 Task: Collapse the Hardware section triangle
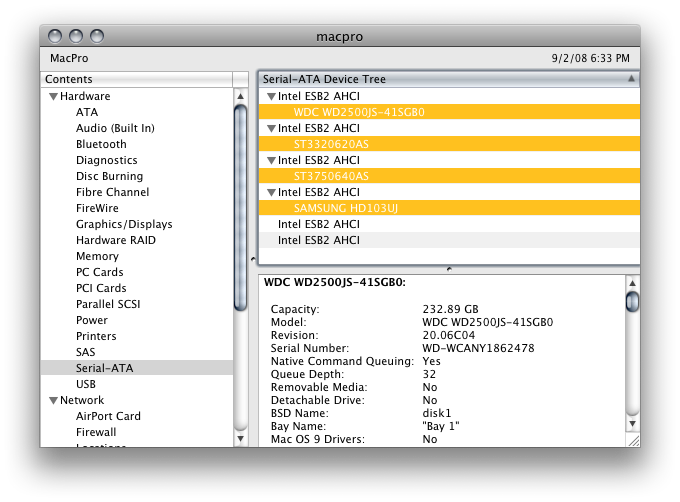pyautogui.click(x=53, y=96)
